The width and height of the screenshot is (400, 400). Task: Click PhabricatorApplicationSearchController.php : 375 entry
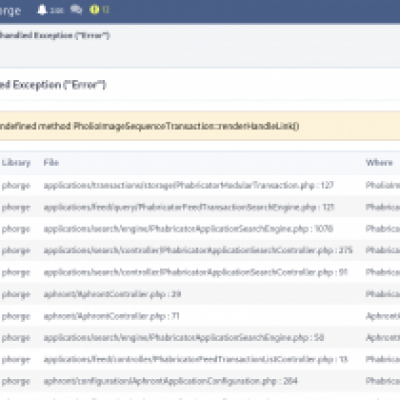[198, 250]
